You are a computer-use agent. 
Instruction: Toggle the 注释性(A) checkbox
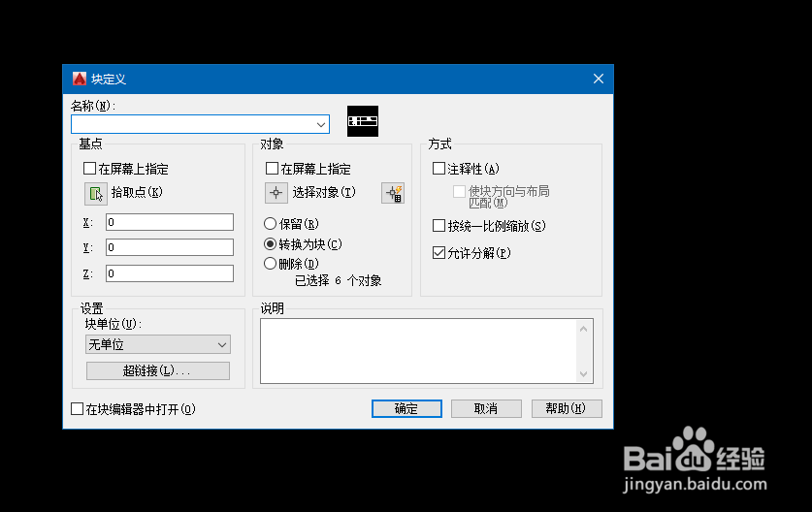pos(438,169)
